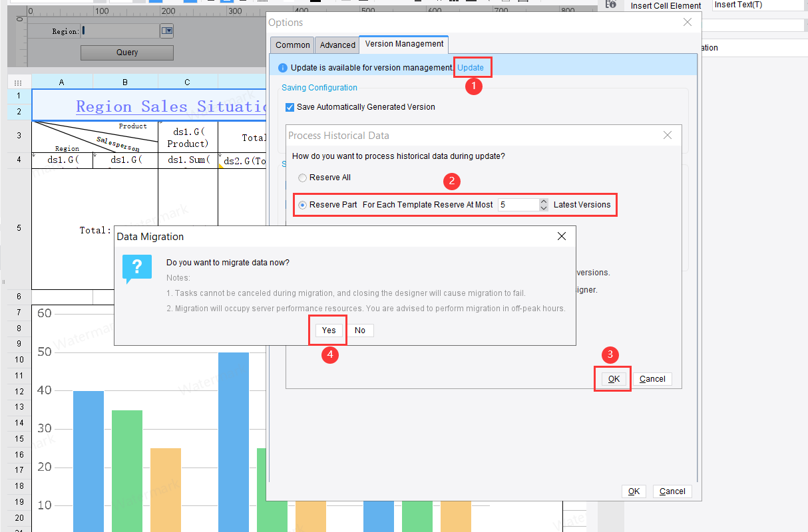Viewport: 808px width, 532px height.
Task: Switch to the Common tab in Options
Action: click(293, 45)
